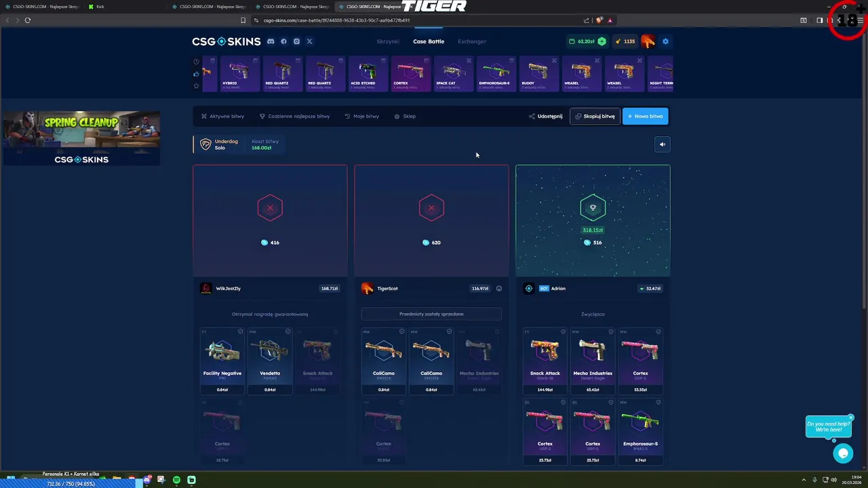The width and height of the screenshot is (868, 488).
Task: Open Discord from the Windows taskbar
Action: pos(146,480)
